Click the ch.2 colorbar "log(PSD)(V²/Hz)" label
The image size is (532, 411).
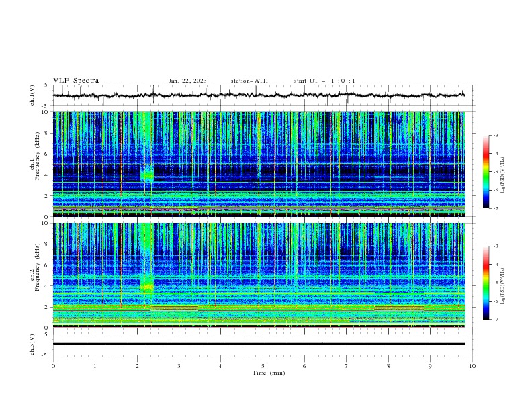point(503,286)
